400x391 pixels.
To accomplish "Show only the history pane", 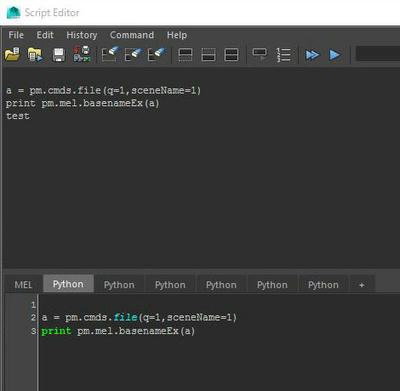I will click(185, 55).
